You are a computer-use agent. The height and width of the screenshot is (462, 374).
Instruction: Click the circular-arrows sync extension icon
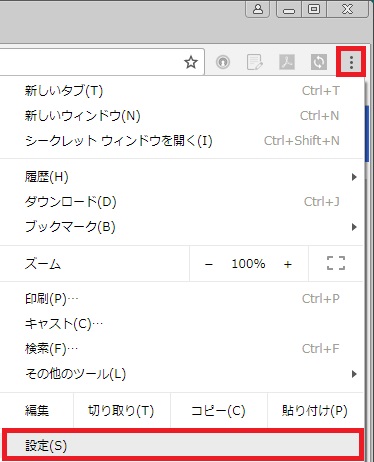click(x=319, y=62)
